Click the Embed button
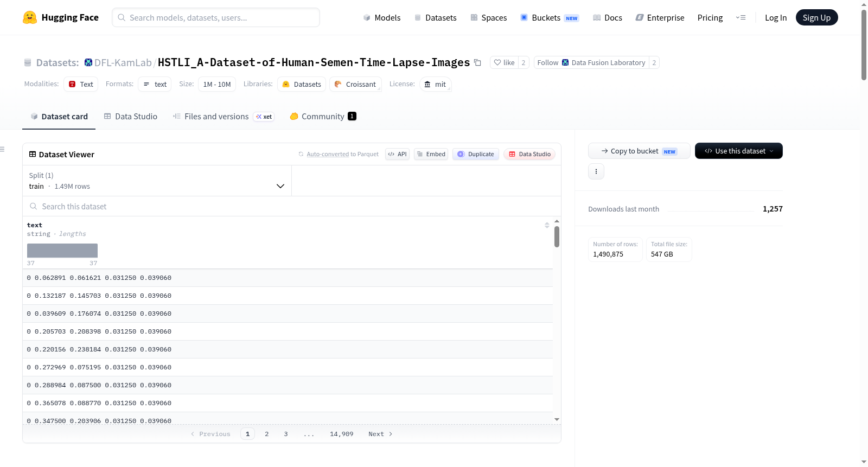The image size is (868, 467). click(x=431, y=154)
